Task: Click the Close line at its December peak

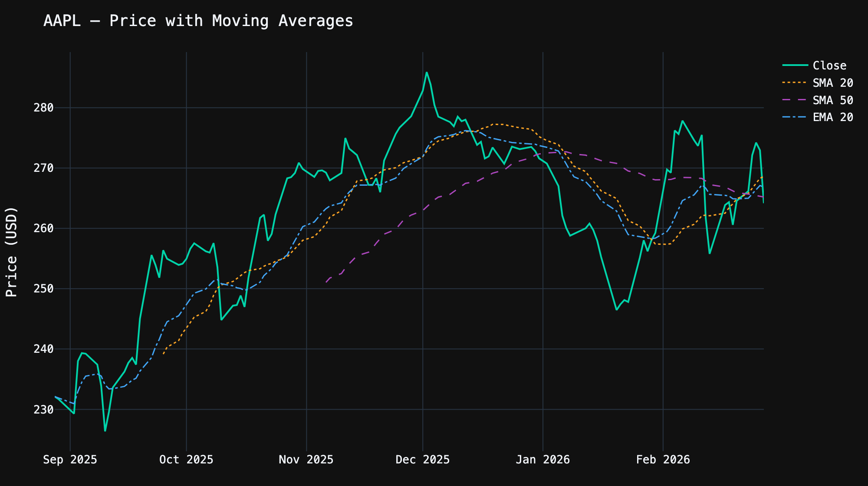Action: [x=427, y=73]
